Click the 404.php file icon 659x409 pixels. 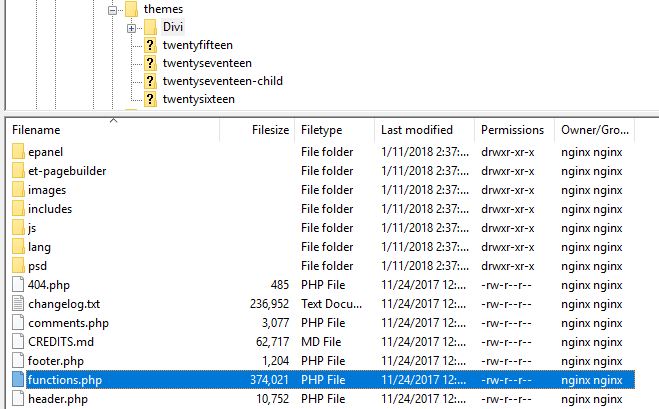click(x=19, y=285)
